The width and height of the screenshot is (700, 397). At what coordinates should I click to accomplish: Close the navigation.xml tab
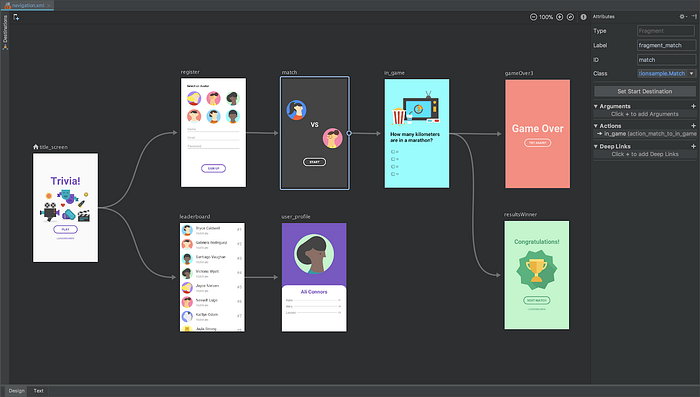[49, 5]
